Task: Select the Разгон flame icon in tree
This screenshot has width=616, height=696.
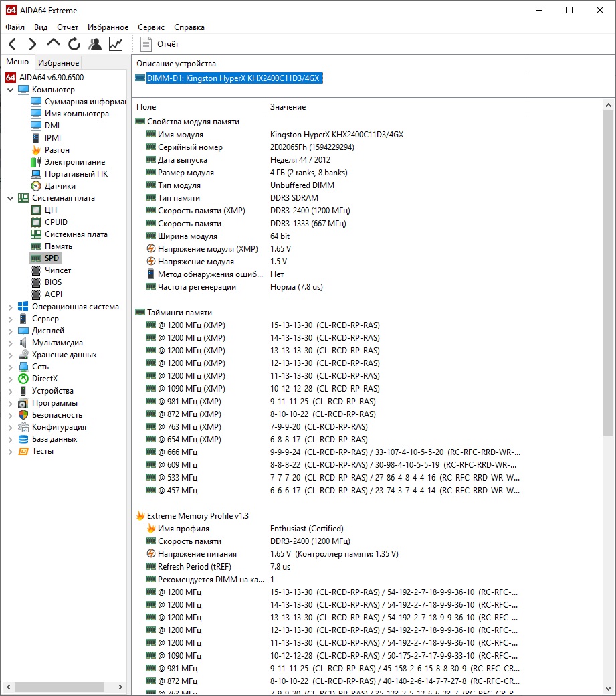Action: click(x=36, y=150)
